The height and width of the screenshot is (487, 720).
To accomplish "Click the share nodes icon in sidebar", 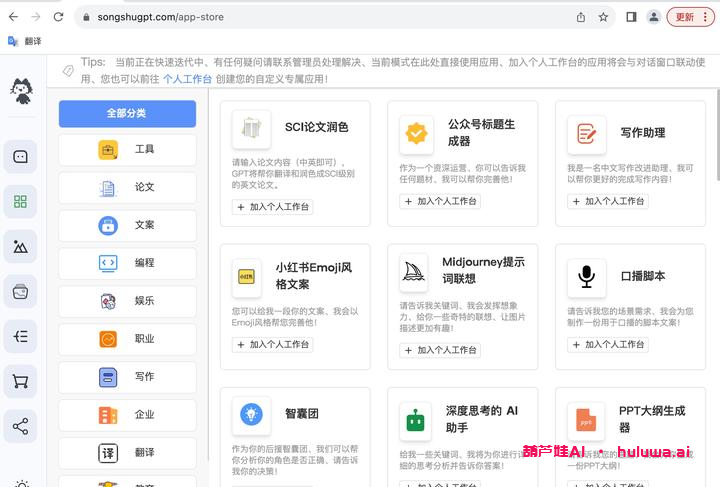I will coord(20,427).
